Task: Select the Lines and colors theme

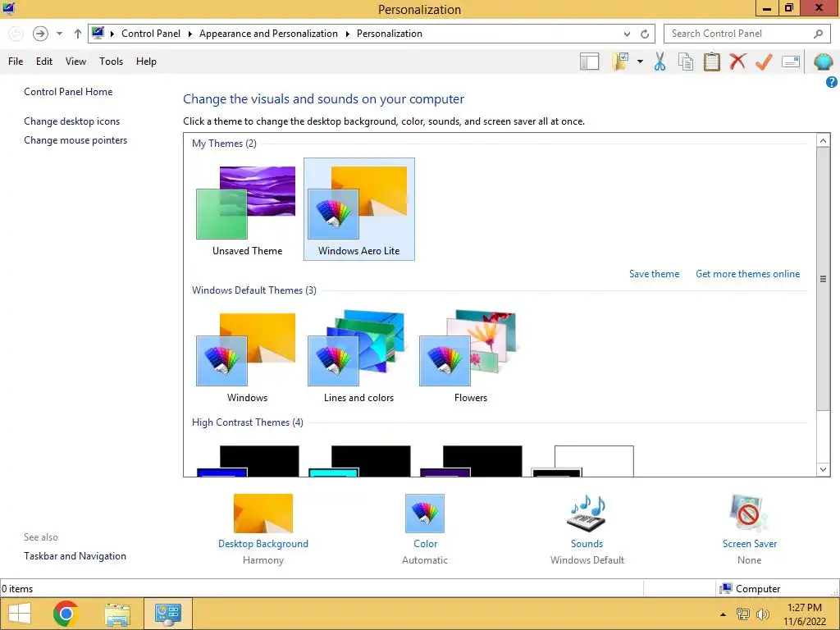Action: click(x=359, y=357)
